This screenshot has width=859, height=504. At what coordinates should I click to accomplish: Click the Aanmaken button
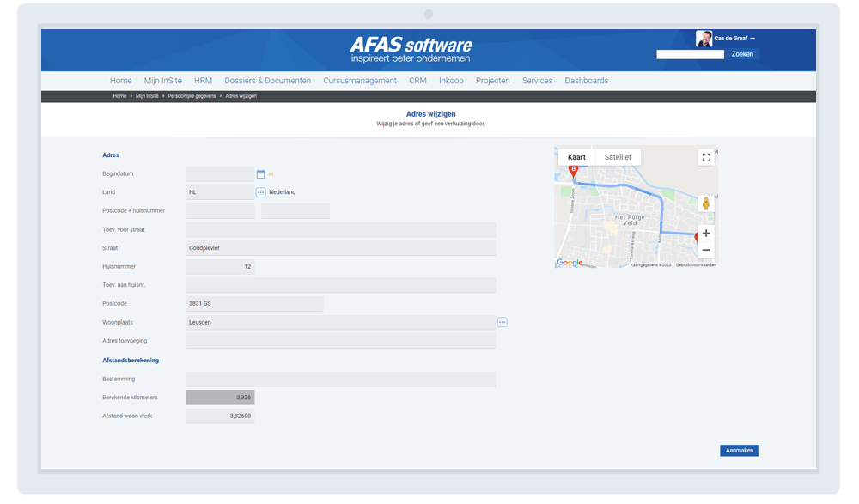click(x=739, y=450)
